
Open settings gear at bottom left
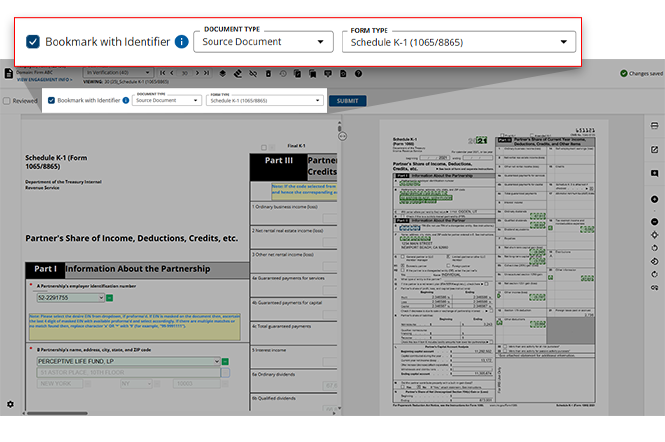(10, 404)
